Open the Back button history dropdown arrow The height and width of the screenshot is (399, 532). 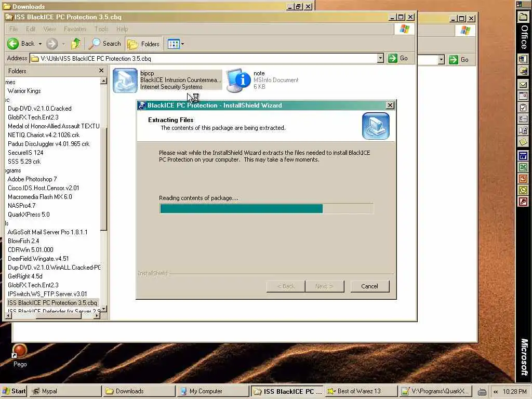[40, 44]
